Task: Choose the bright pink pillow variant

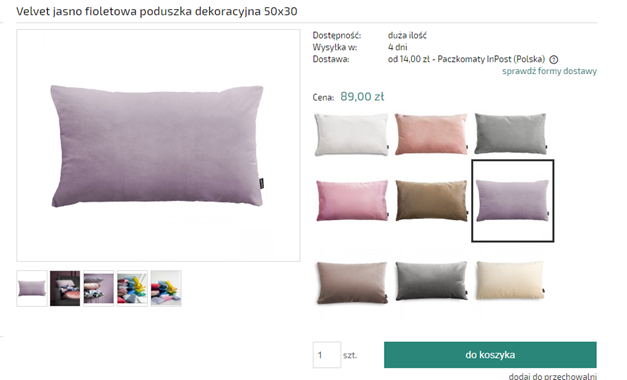Action: point(352,200)
